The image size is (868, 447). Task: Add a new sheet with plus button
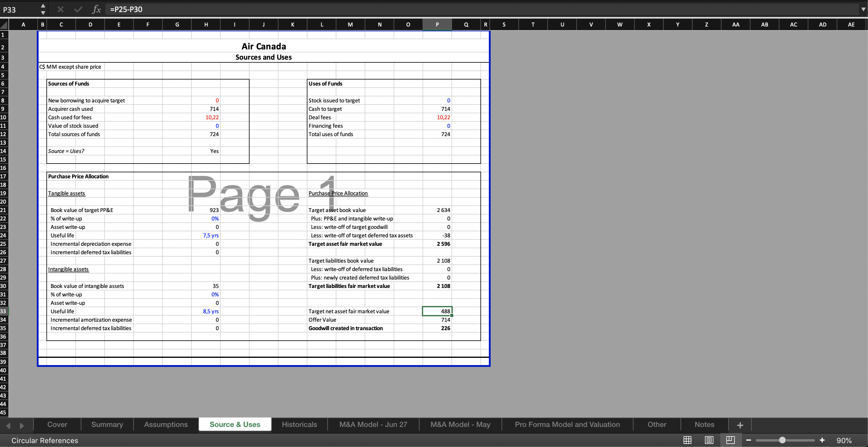[x=740, y=425]
